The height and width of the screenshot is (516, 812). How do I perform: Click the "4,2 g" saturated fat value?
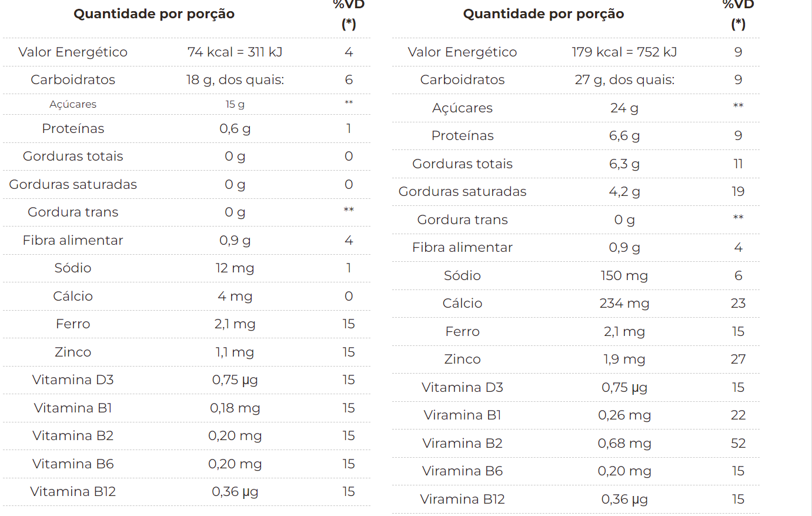click(624, 191)
